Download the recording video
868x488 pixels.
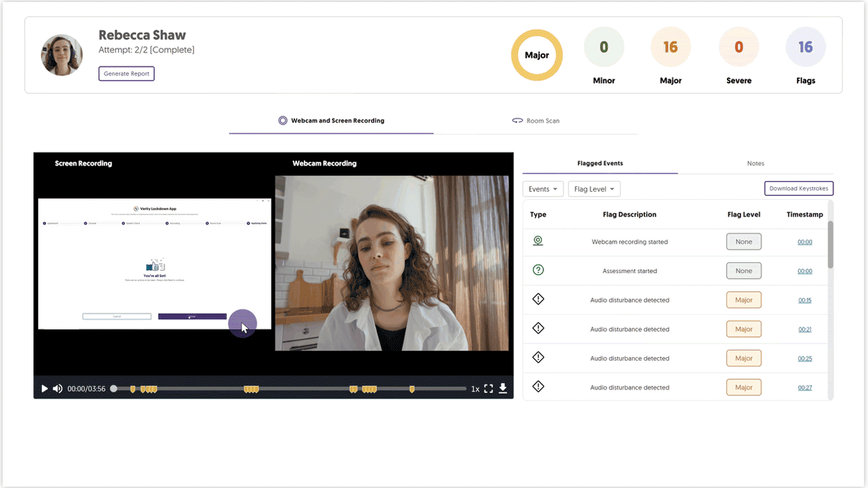coord(503,388)
